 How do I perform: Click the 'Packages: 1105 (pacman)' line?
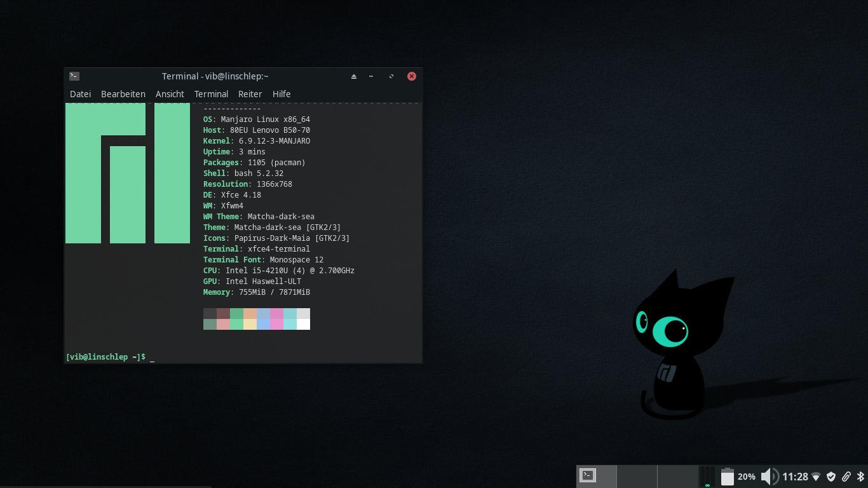coord(254,163)
